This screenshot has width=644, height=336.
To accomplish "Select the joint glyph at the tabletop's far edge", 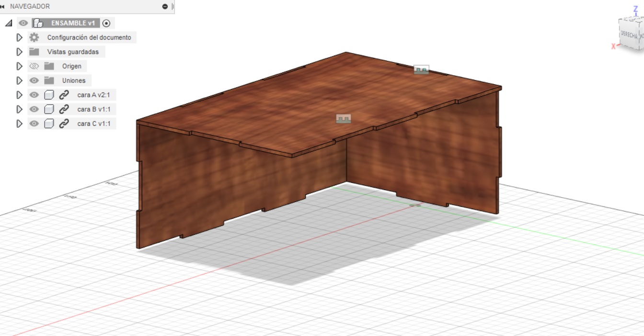I will click(x=422, y=70).
